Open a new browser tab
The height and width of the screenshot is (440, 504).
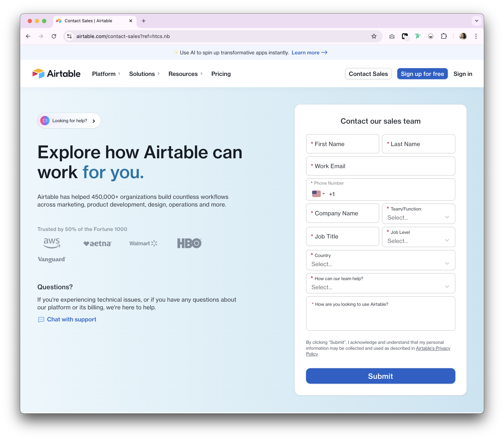pyautogui.click(x=144, y=21)
